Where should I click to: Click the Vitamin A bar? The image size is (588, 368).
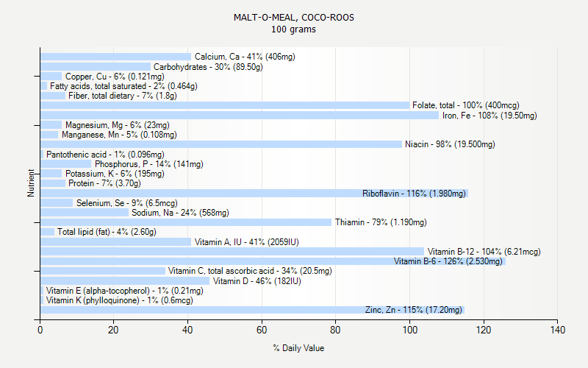[x=115, y=242]
